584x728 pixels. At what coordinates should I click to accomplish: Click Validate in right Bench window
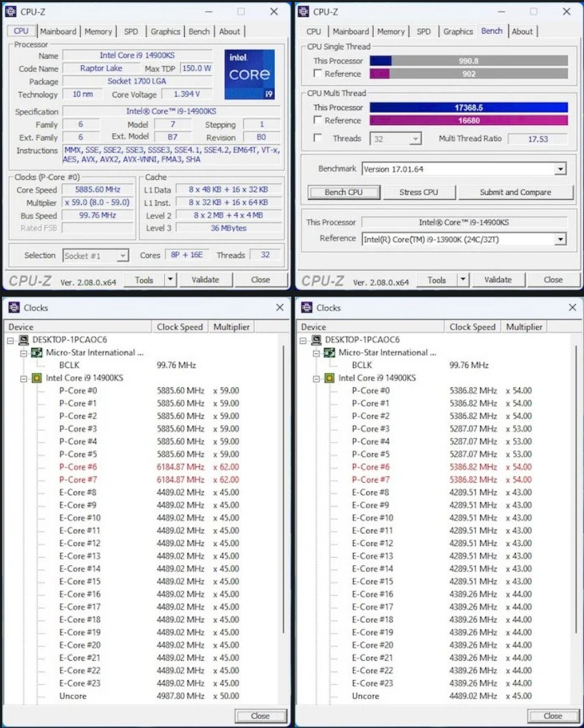(x=497, y=280)
